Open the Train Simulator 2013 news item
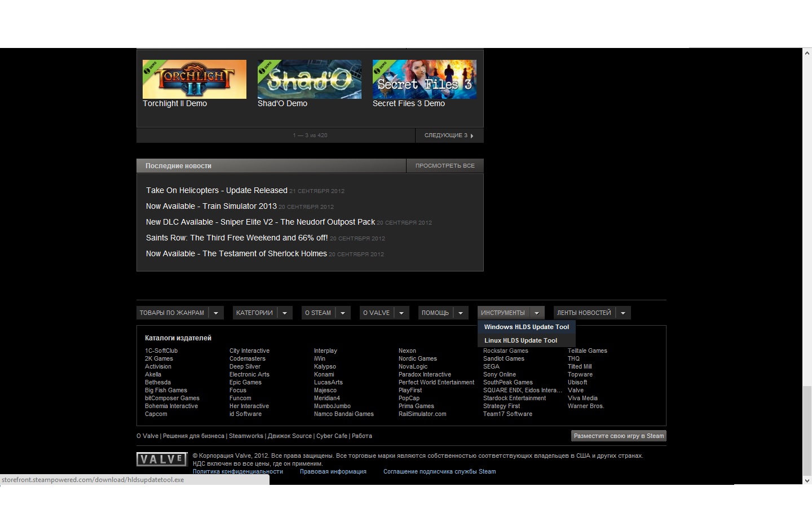Image resolution: width=812 pixels, height=508 pixels. (211, 207)
